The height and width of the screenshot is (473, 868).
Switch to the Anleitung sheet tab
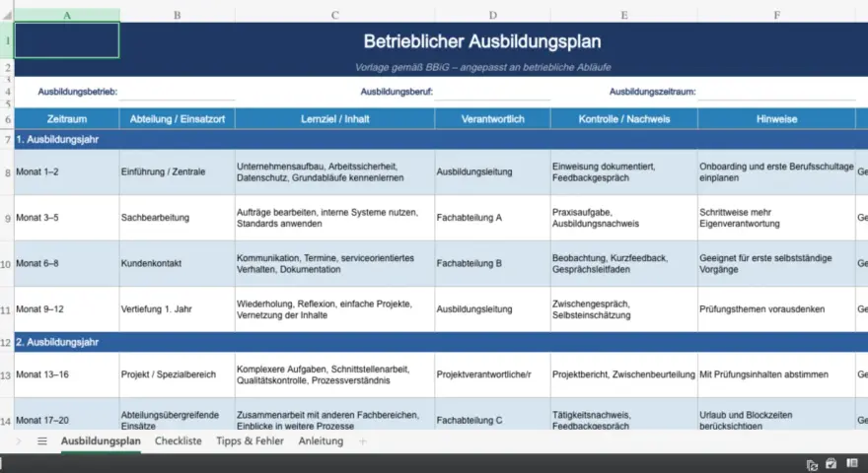click(x=321, y=441)
